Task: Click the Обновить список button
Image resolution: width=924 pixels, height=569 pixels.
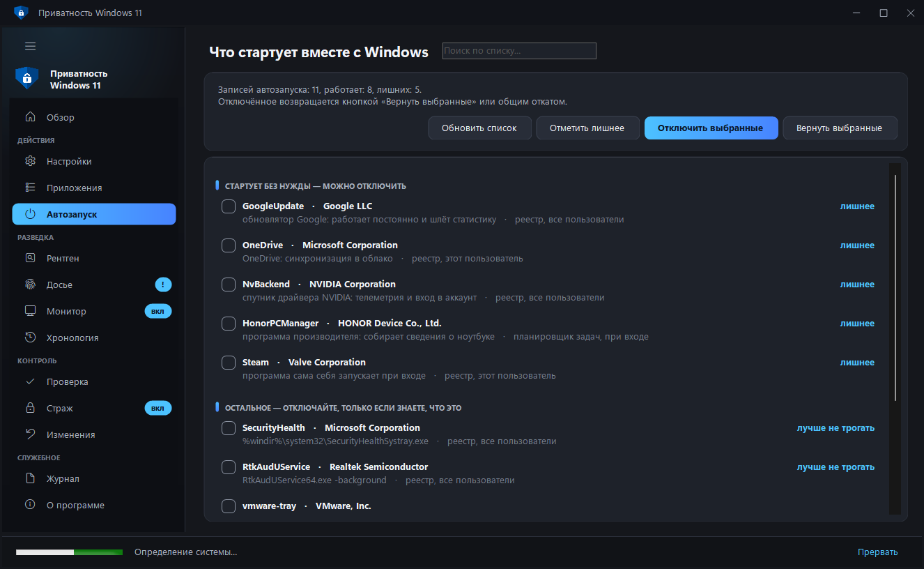Action: tap(479, 128)
